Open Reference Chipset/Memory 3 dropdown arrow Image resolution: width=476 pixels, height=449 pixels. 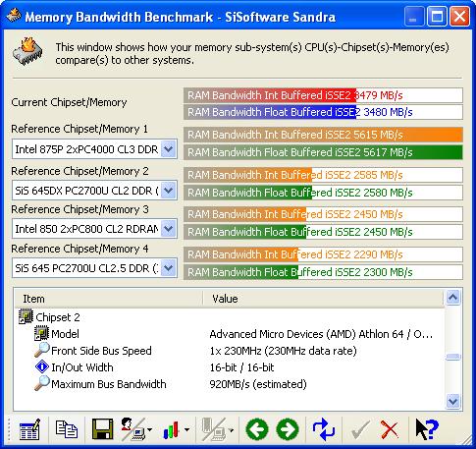click(168, 228)
